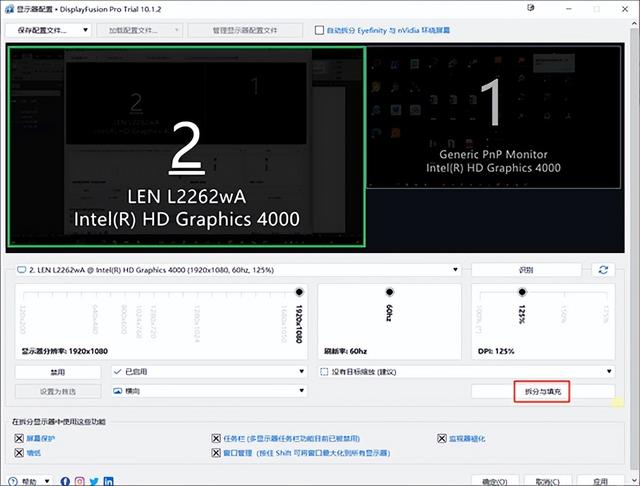Image resolution: width=640 pixels, height=486 pixels.
Task: Toggle 自动拆分 Eyefinity 与 nVidia checkbox
Action: pos(319,30)
